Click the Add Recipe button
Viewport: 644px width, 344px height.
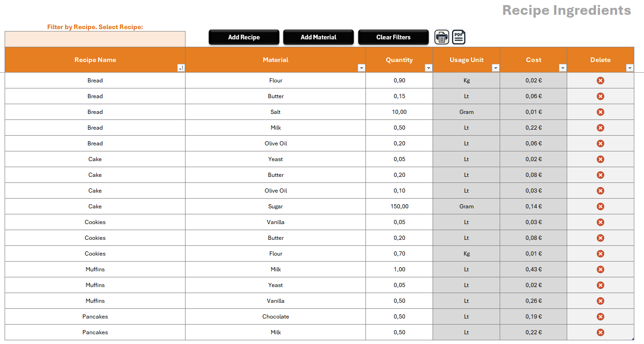(x=244, y=37)
